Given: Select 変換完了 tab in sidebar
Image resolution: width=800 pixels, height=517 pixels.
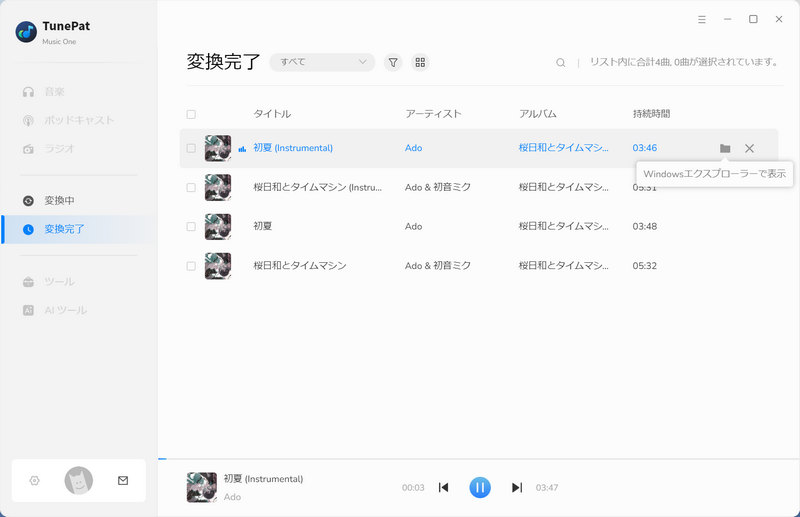Looking at the screenshot, I should pos(79,229).
